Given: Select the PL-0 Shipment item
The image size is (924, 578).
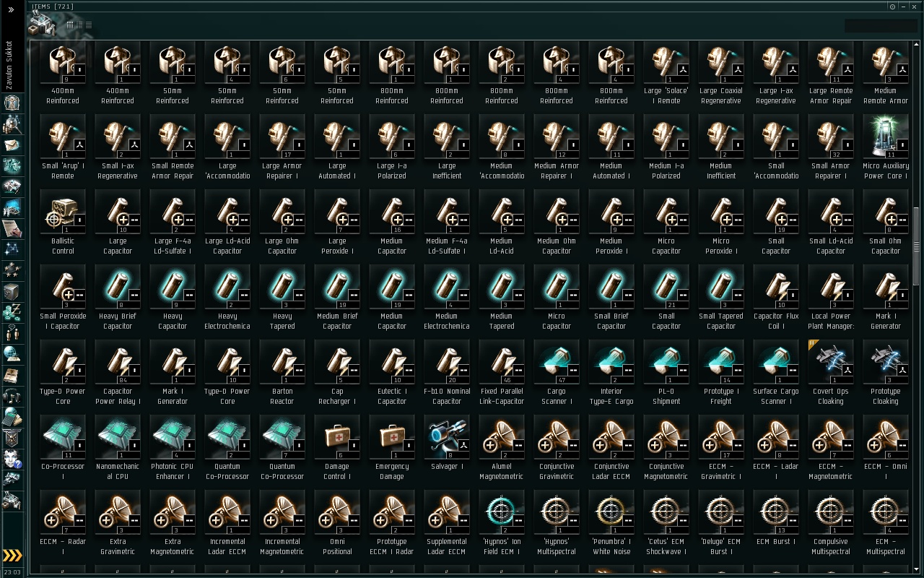Looking at the screenshot, I should coord(666,374).
